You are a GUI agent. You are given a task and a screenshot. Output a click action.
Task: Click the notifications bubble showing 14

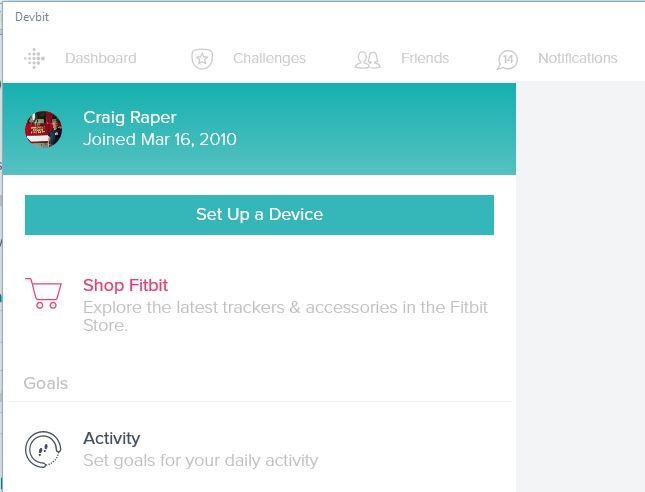click(x=507, y=60)
